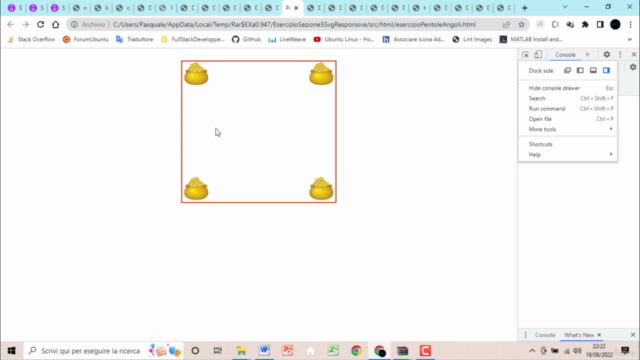Open console settings gear below the DevTools toolbar
The height and width of the screenshot is (360, 640).
(633, 67)
